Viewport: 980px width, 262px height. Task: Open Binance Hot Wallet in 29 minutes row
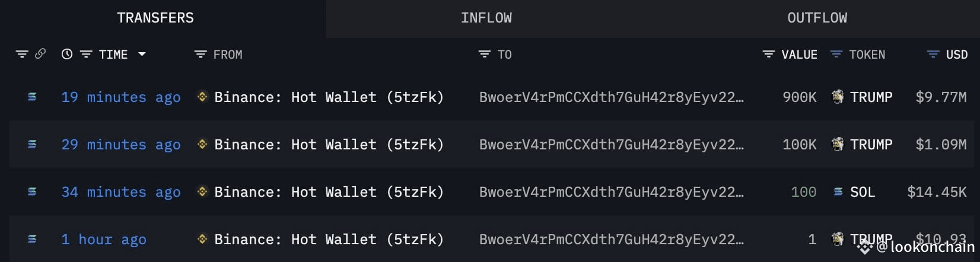[x=329, y=144]
